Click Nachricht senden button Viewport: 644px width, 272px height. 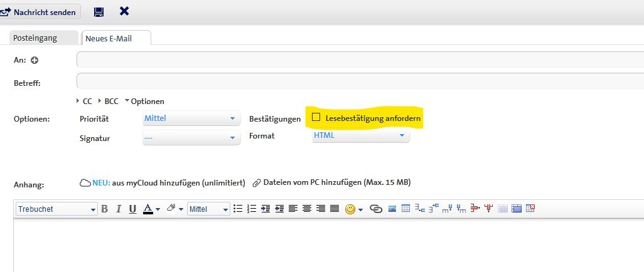(x=40, y=13)
